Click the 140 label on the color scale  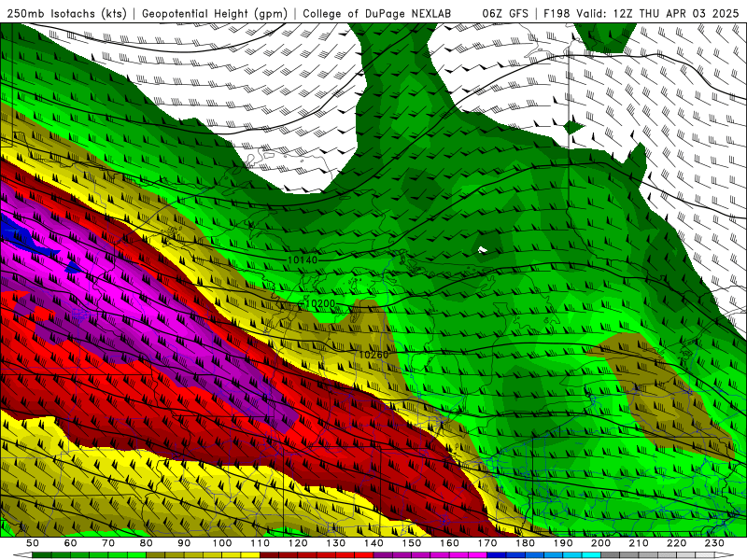(373, 543)
